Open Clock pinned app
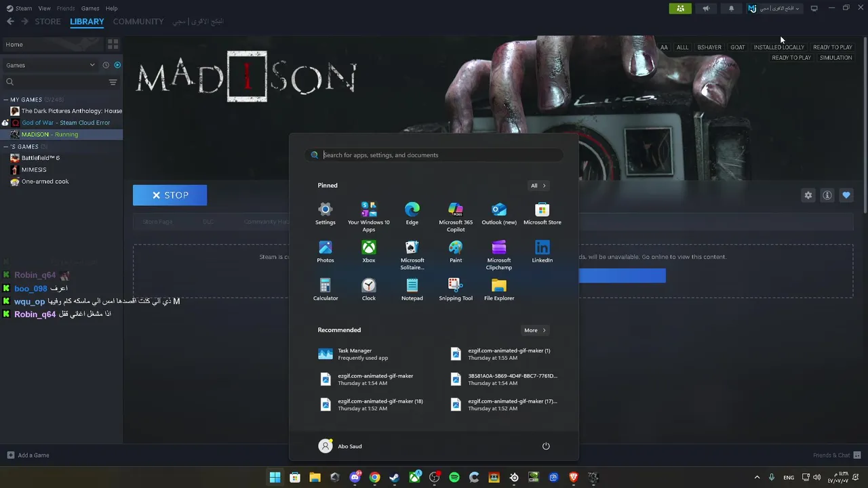 pos(369,289)
